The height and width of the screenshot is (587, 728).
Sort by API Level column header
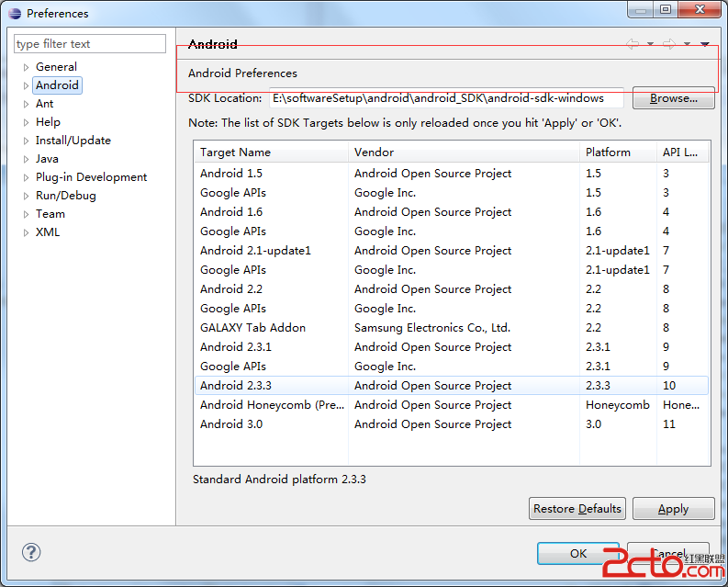pos(682,152)
